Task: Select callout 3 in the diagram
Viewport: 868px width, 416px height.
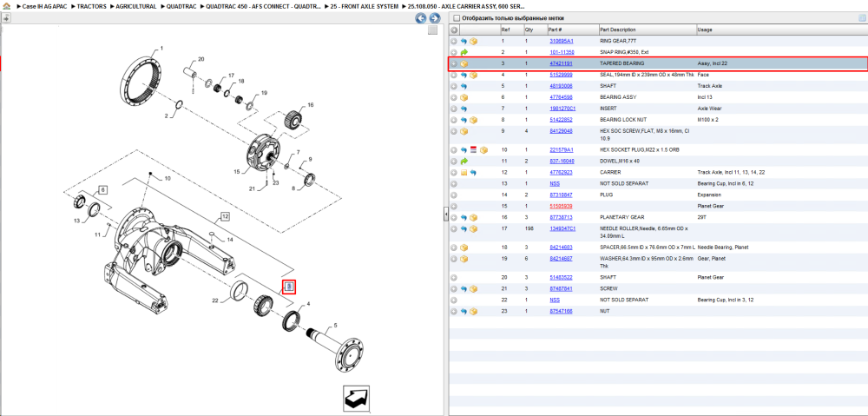Action: point(288,287)
